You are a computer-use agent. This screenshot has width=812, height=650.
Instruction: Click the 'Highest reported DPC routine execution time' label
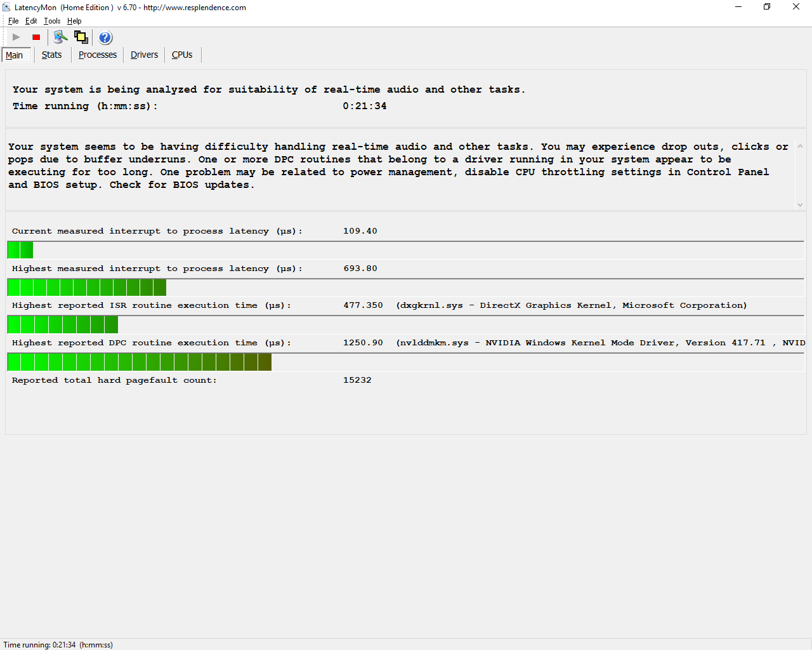[152, 343]
